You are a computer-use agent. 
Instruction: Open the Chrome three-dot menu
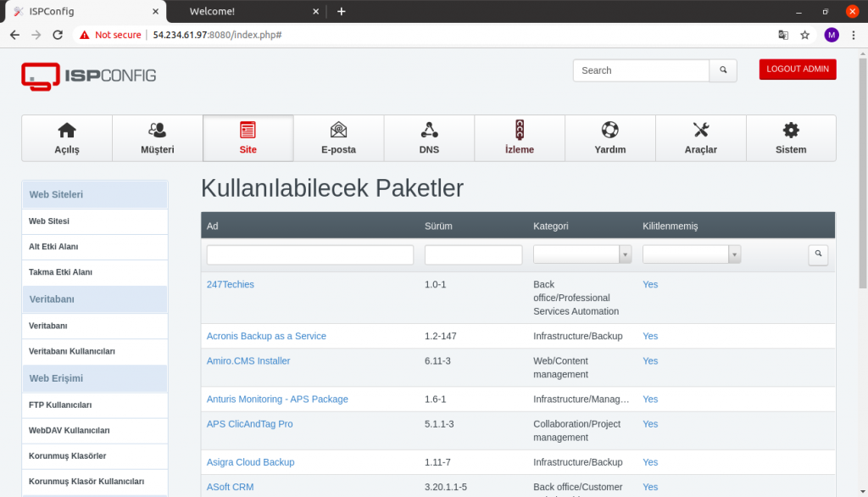854,35
